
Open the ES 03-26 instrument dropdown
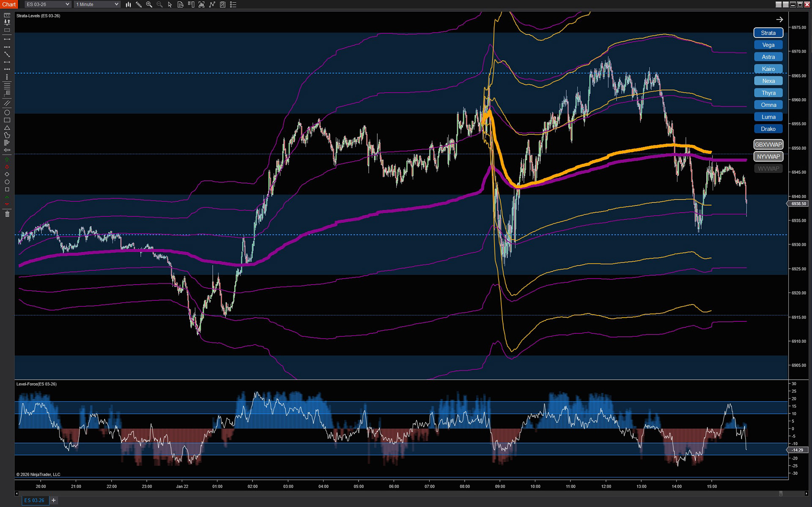[x=47, y=4]
